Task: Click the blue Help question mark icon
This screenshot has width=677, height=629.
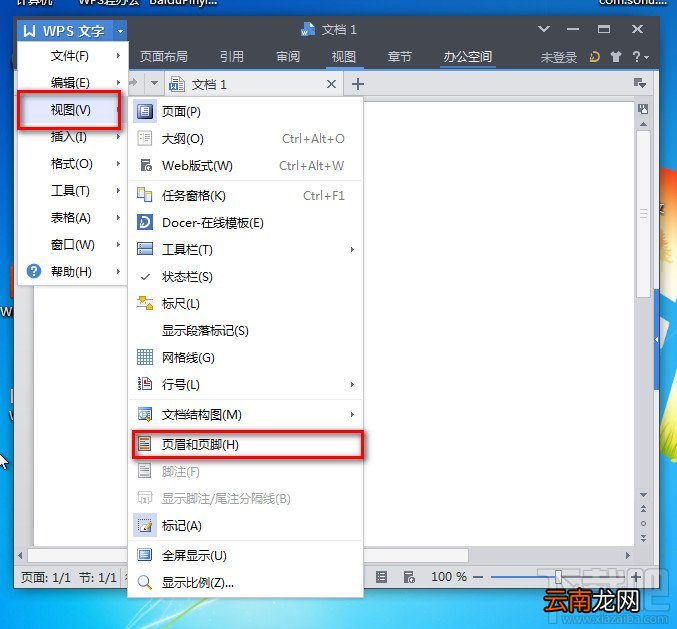Action: [34, 271]
